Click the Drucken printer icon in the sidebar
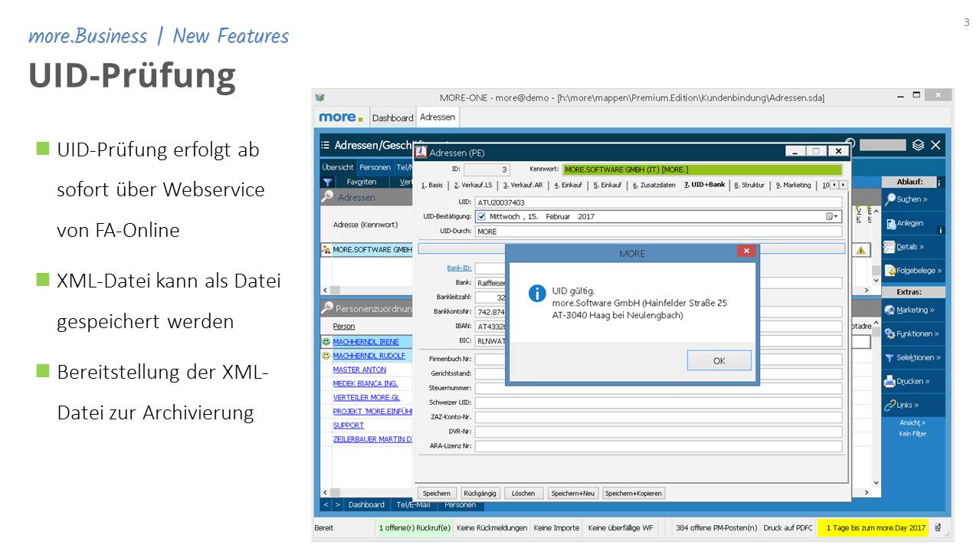Image resolution: width=980 pixels, height=552 pixels. (x=890, y=381)
